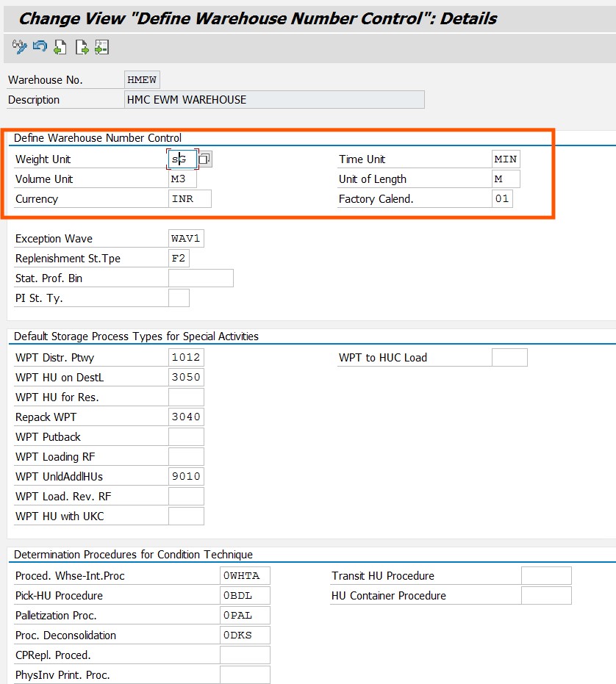Click the empty WPT to HUC Load field
The image size is (616, 684).
click(x=509, y=358)
